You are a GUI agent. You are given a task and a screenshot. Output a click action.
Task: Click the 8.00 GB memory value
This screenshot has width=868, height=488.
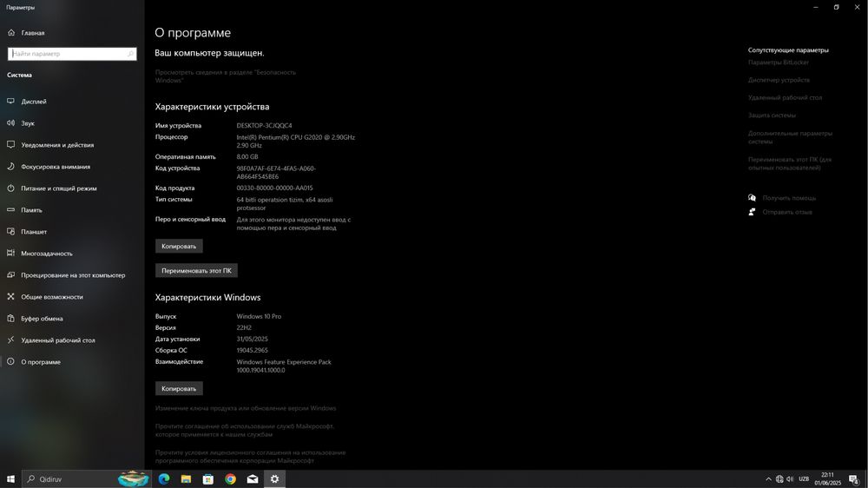[247, 157]
